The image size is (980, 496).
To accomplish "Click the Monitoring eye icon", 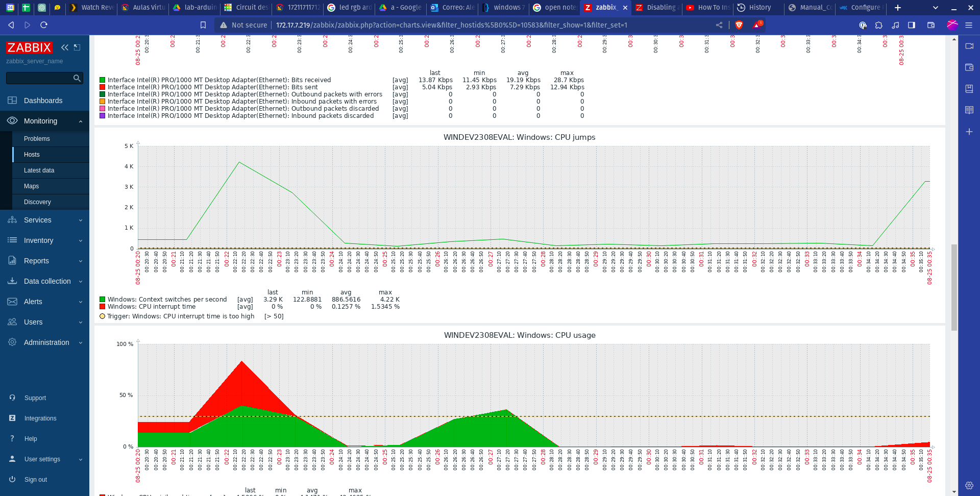I will [x=12, y=121].
